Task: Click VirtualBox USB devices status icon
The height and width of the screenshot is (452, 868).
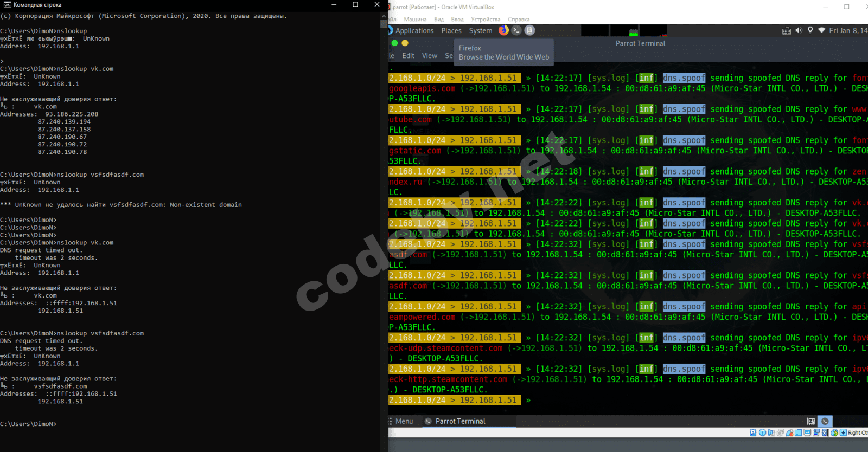Action: pyautogui.click(x=789, y=432)
